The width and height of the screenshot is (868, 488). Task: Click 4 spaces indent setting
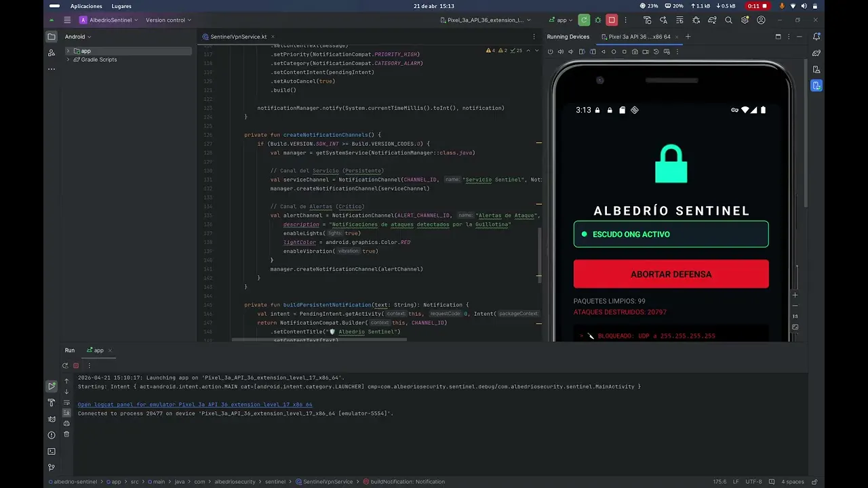(792, 481)
